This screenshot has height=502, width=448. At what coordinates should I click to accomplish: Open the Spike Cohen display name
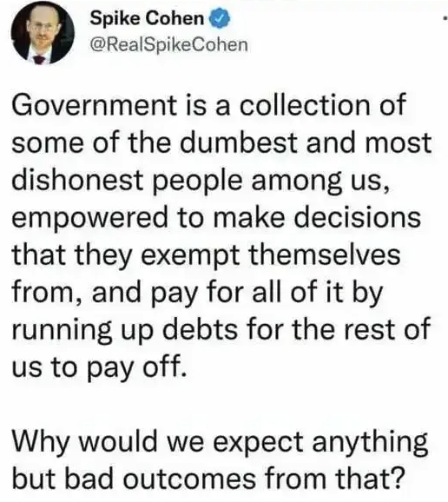click(x=147, y=19)
